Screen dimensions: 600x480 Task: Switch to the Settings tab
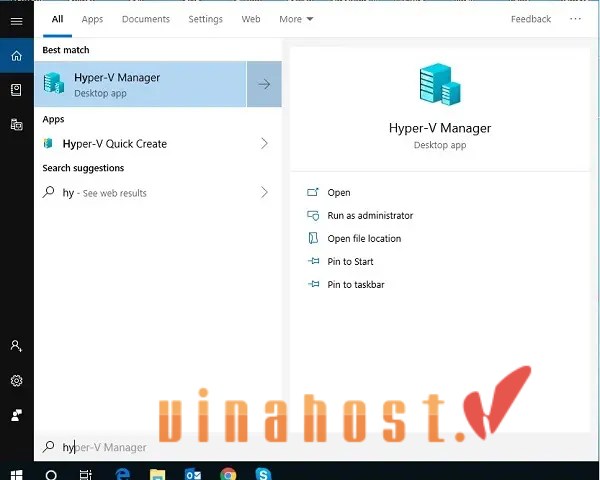205,19
